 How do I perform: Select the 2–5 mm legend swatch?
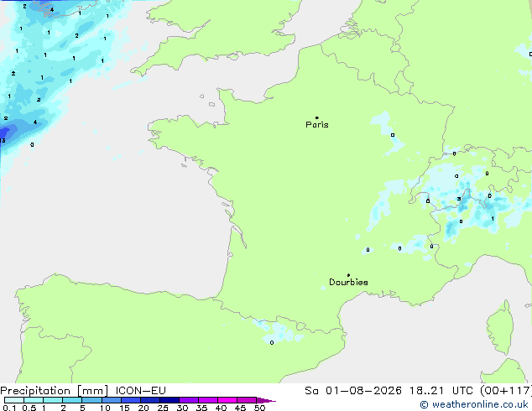[72, 400]
